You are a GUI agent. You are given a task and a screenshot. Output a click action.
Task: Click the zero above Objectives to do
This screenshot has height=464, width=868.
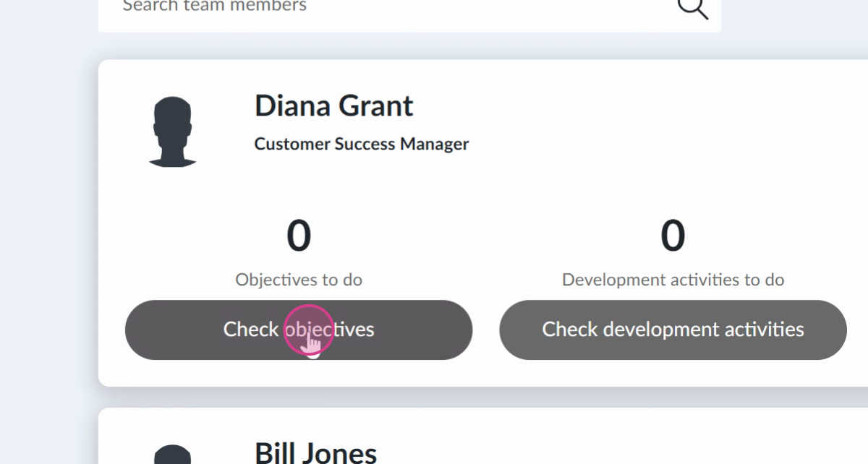(299, 236)
